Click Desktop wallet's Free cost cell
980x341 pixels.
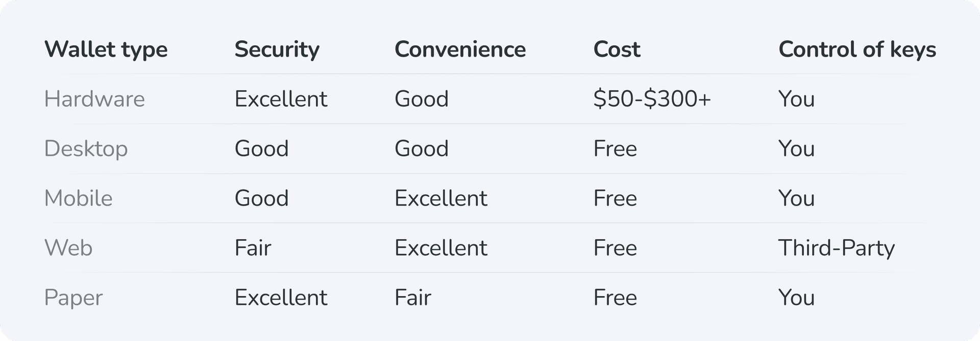[615, 149]
